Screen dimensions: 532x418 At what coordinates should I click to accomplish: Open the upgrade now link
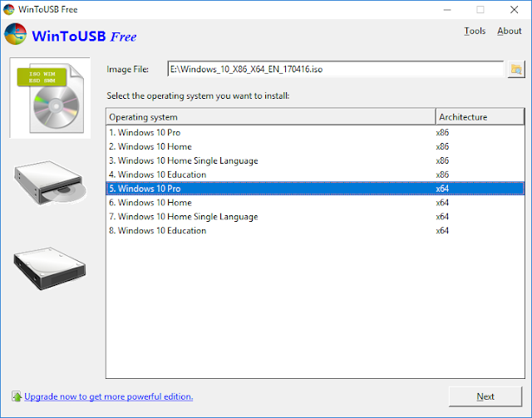pos(109,396)
